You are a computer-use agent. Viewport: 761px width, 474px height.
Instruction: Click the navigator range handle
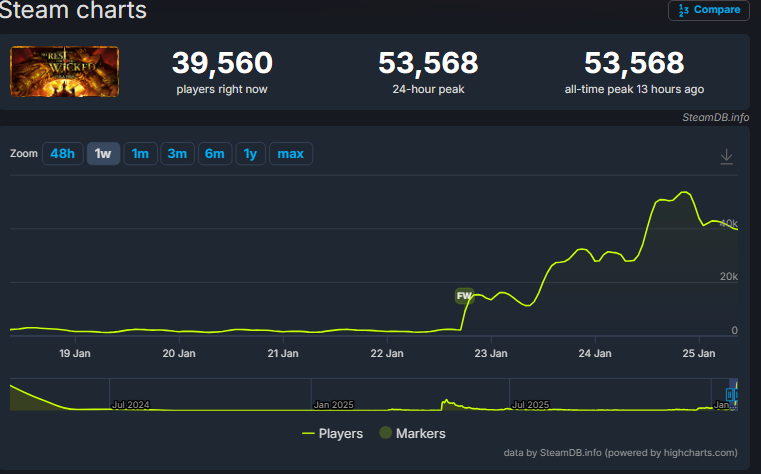coord(729,394)
